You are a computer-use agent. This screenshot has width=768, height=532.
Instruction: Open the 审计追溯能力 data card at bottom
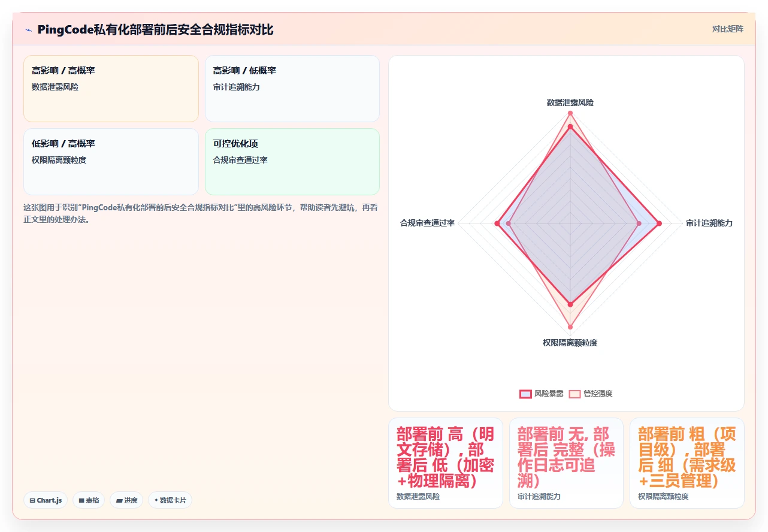pyautogui.click(x=566, y=463)
